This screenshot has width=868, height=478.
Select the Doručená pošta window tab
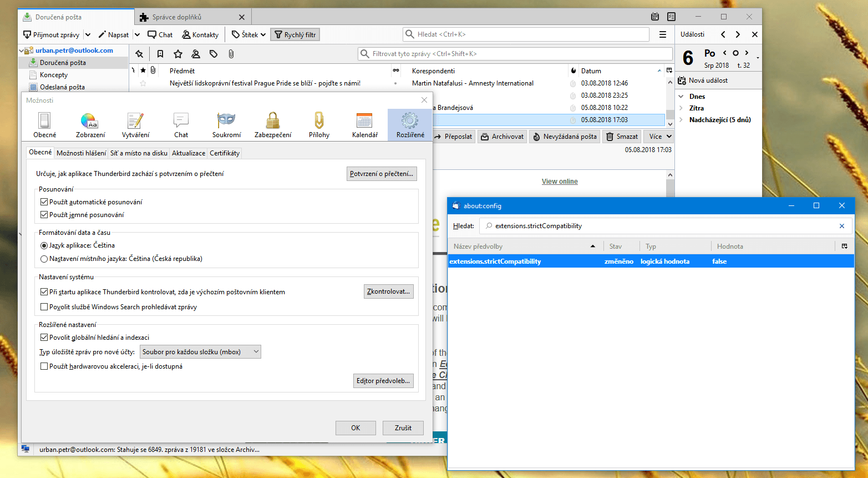pyautogui.click(x=76, y=17)
